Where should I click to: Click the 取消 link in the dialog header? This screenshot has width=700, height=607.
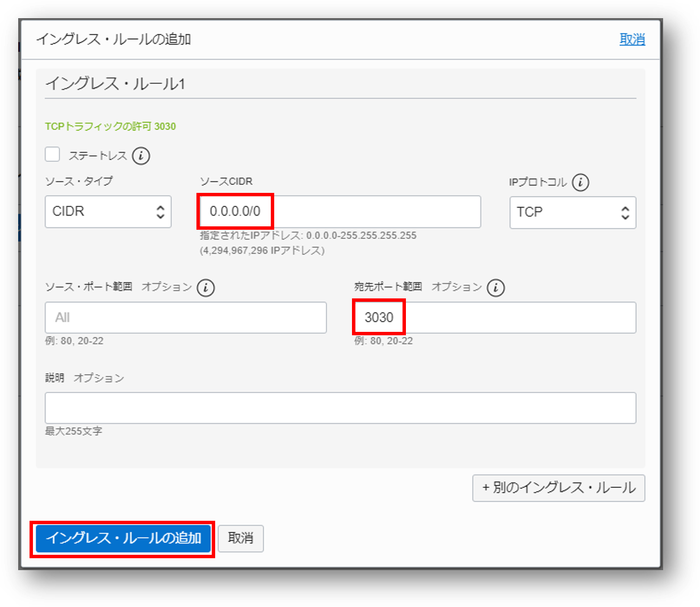[x=632, y=39]
